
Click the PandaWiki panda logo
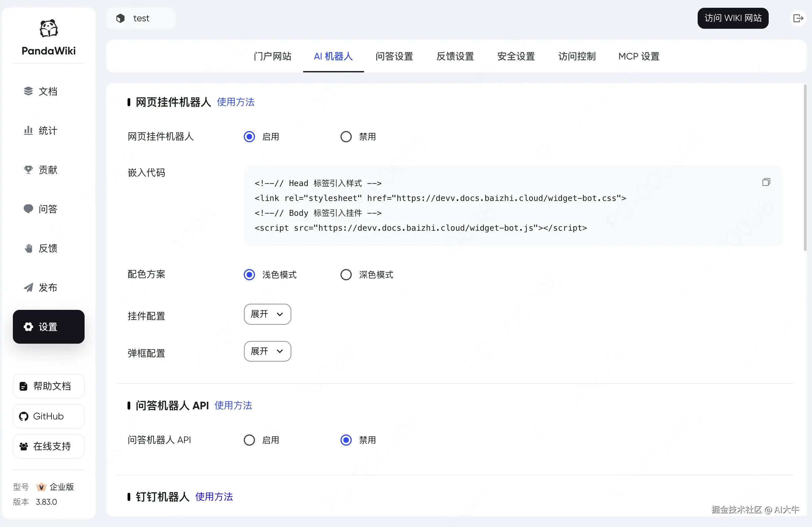pyautogui.click(x=48, y=28)
